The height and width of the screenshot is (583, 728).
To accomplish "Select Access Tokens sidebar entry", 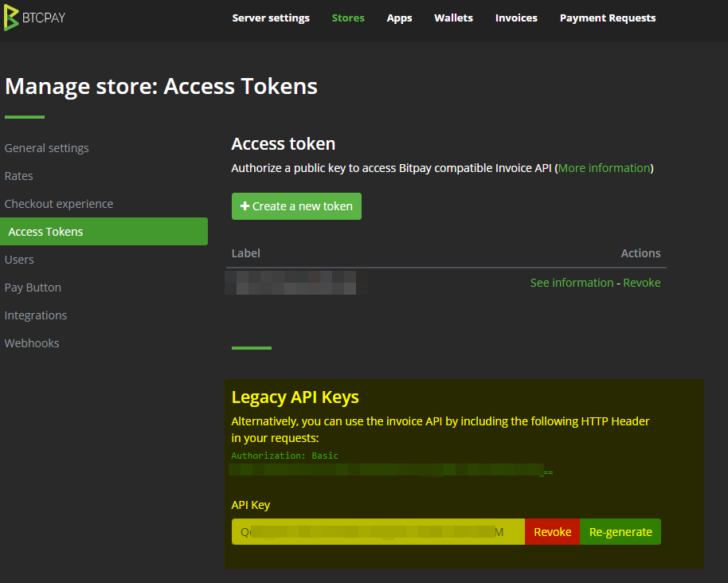I will pos(45,231).
